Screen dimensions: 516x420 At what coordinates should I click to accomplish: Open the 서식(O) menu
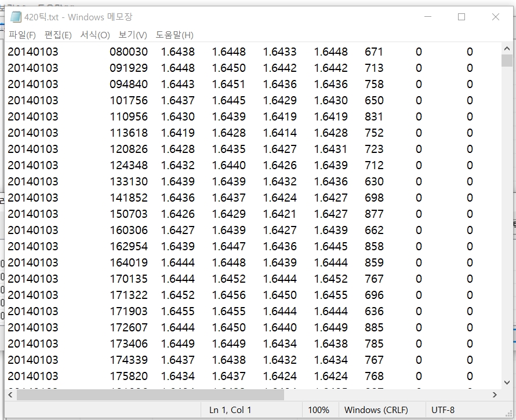point(95,35)
